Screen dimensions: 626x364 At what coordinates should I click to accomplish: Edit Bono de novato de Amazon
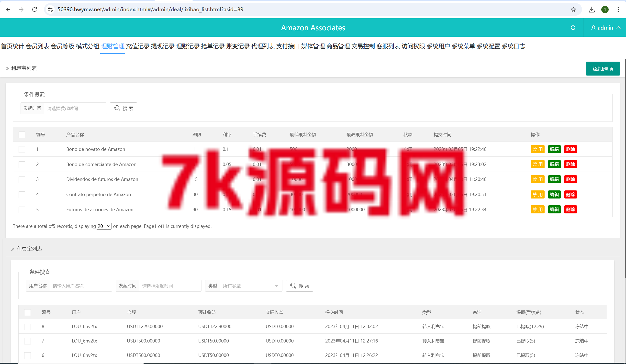(x=554, y=149)
